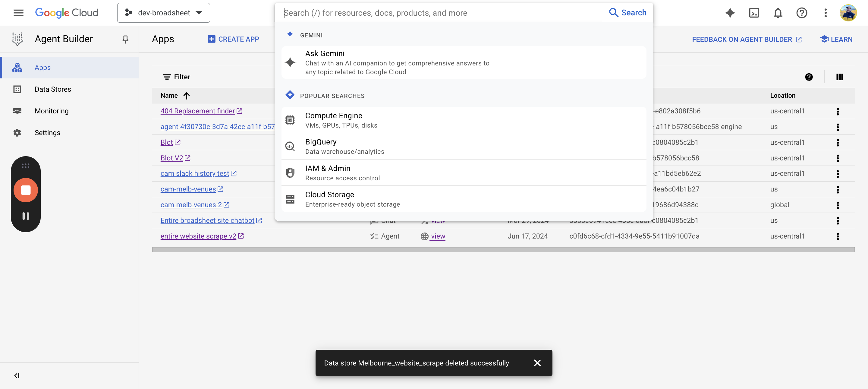This screenshot has height=389, width=868.
Task: Click the Agent type cell
Action: click(x=385, y=236)
